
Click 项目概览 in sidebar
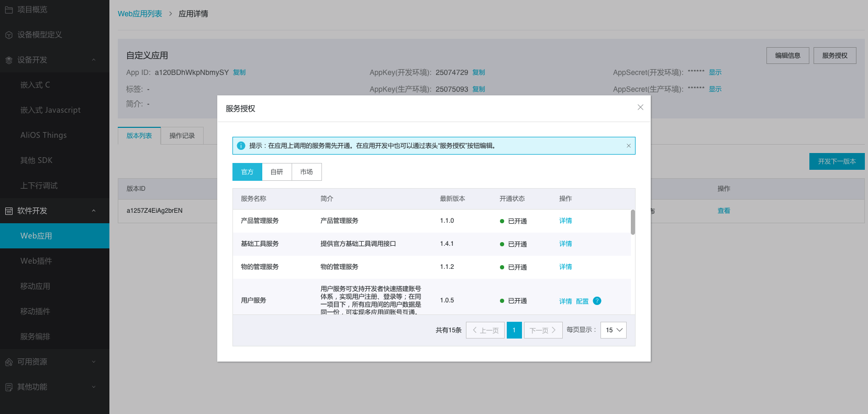tap(32, 9)
